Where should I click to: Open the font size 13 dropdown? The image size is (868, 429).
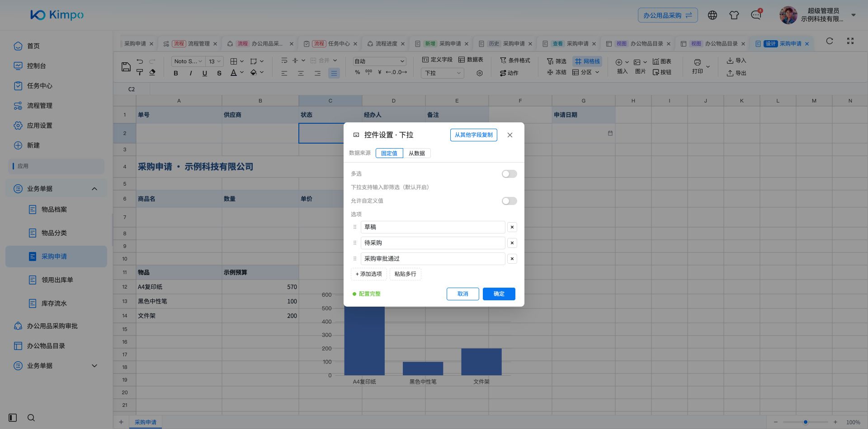(215, 61)
